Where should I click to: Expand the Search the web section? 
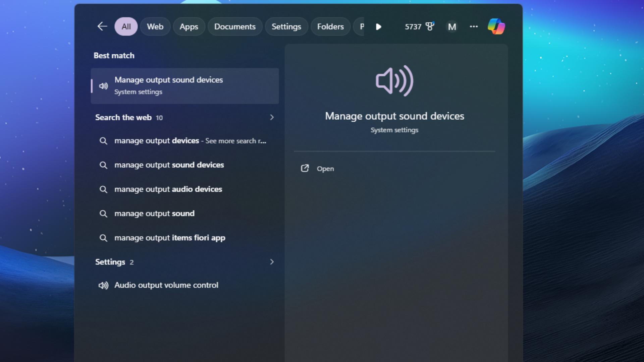point(272,117)
